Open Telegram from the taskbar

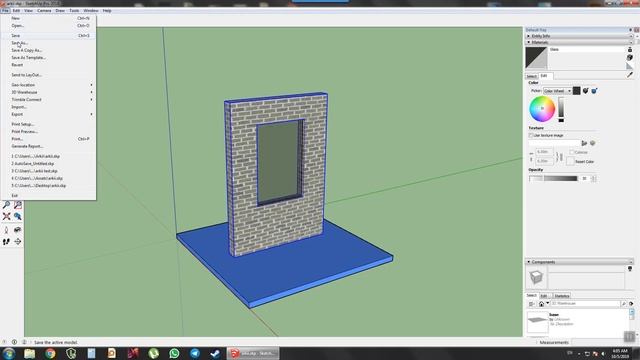tap(195, 353)
